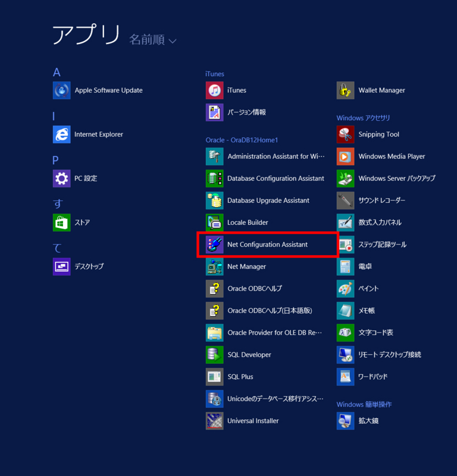Launch the 拡大鏡 magnifier icon
The image size is (457, 476).
coord(345,421)
